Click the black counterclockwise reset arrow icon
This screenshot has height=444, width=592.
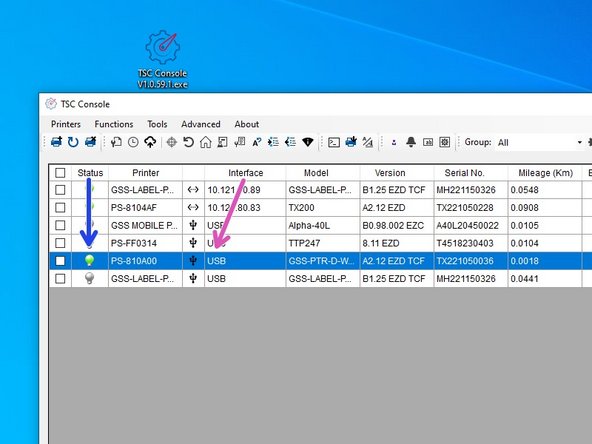tap(188, 142)
